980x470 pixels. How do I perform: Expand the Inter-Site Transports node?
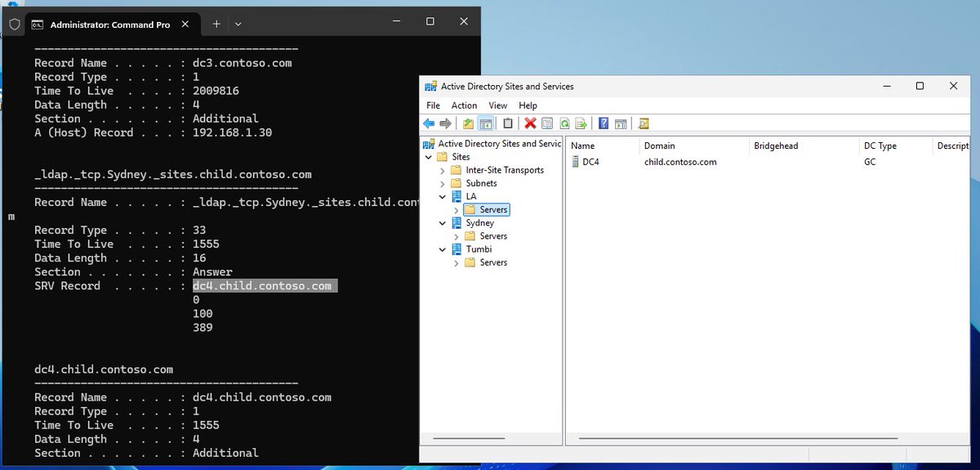coord(443,170)
